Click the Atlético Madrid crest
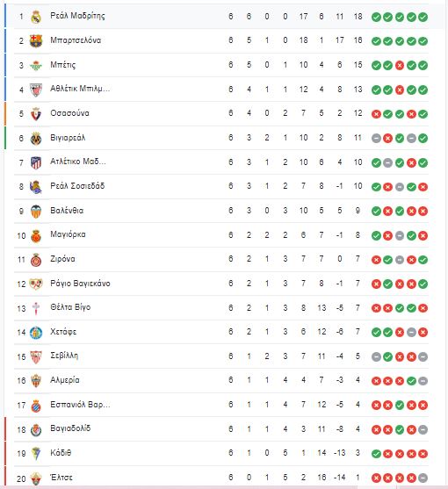This screenshot has width=448, height=489. (36, 162)
